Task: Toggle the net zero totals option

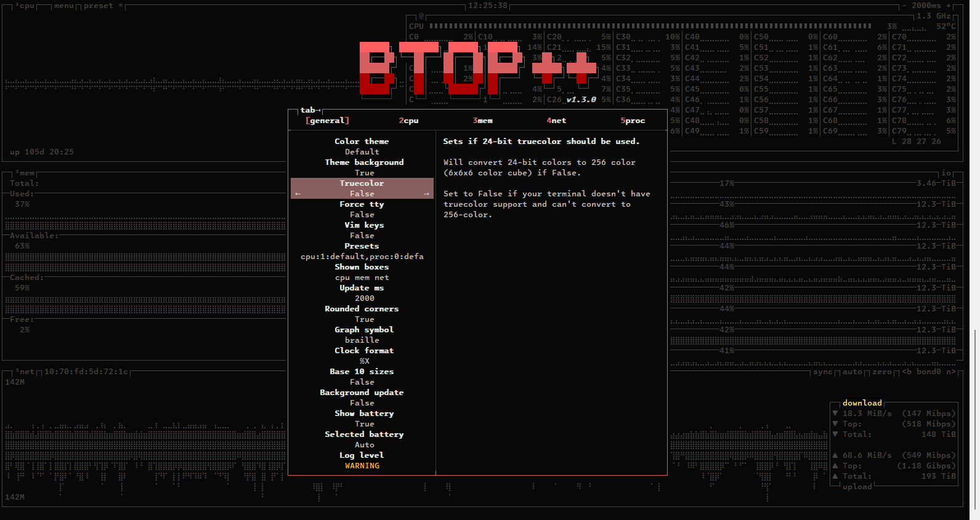Action: click(x=881, y=372)
